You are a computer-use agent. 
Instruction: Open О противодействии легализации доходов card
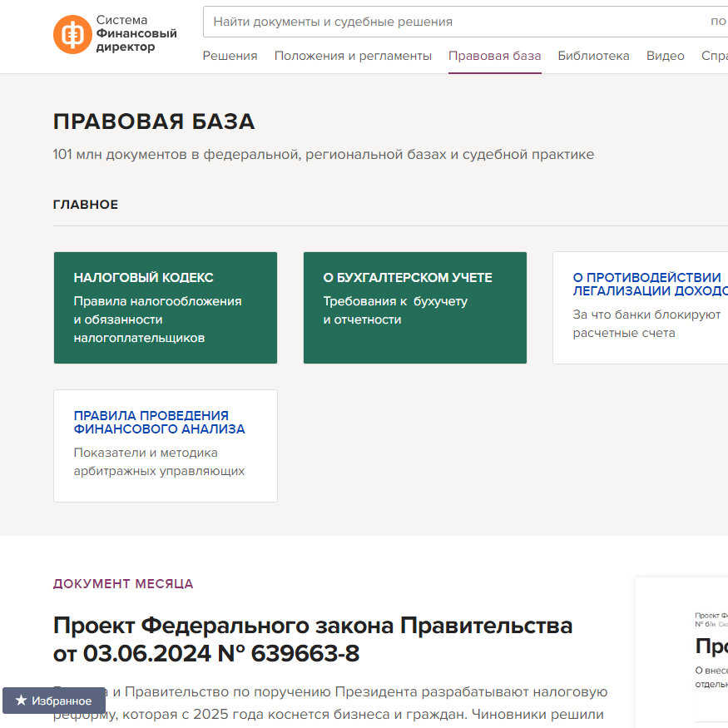pos(641,307)
